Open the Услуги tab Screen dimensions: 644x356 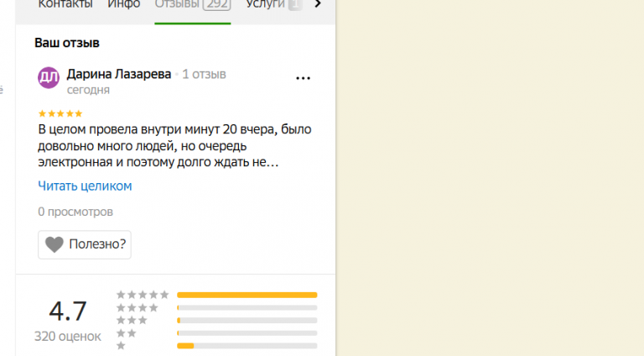[274, 4]
